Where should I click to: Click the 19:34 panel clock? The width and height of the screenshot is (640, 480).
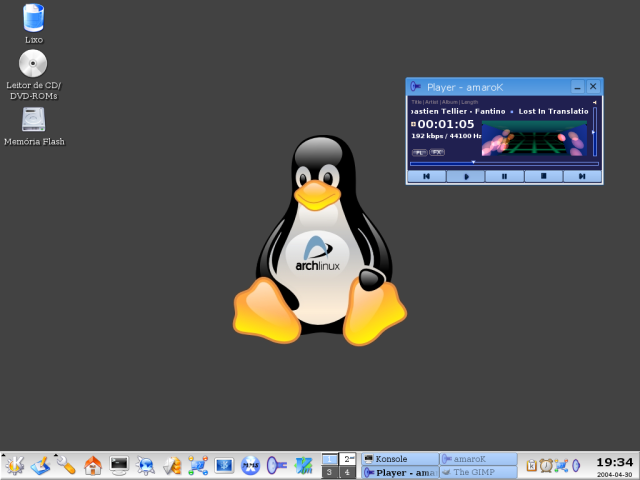click(x=614, y=462)
